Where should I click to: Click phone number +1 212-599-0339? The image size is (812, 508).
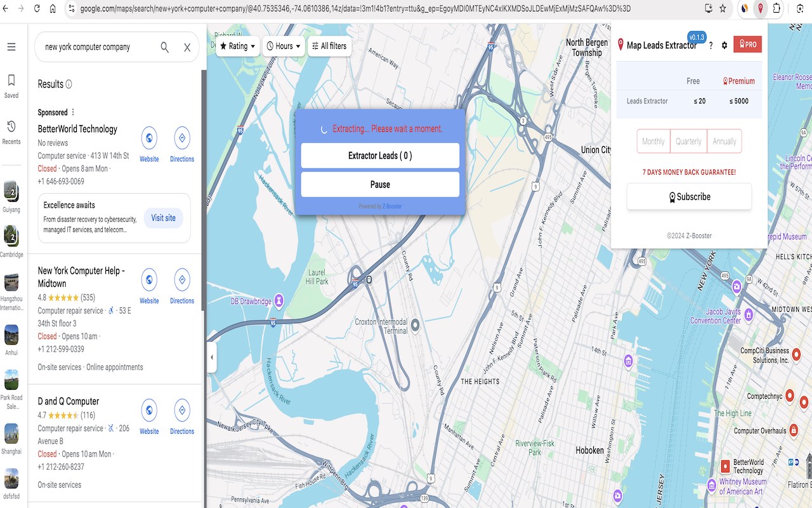pos(61,349)
